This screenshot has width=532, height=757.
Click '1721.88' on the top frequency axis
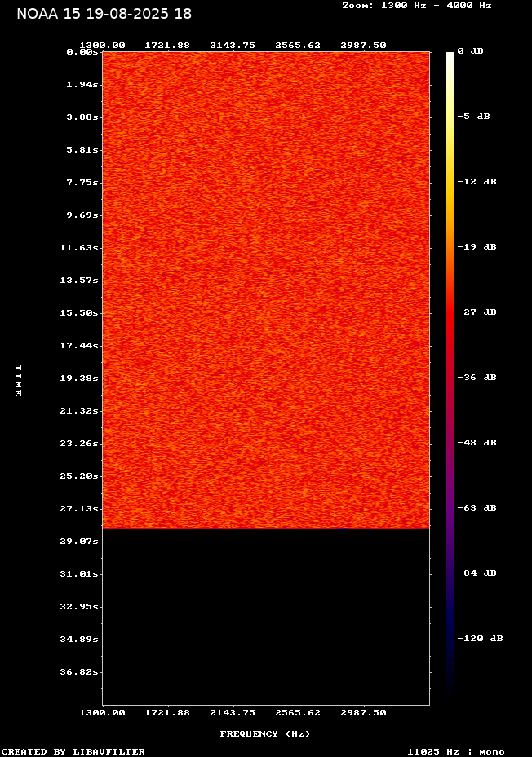167,45
